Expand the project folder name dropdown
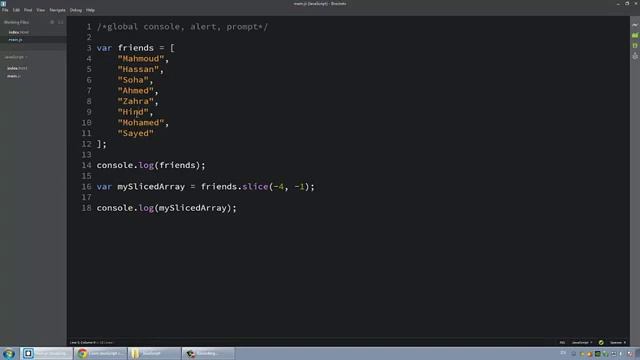 [x=16, y=57]
